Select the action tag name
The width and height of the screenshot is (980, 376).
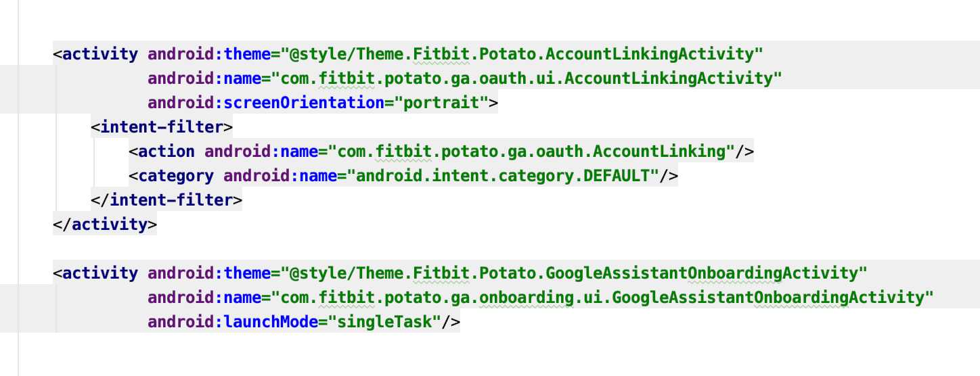[x=166, y=151]
